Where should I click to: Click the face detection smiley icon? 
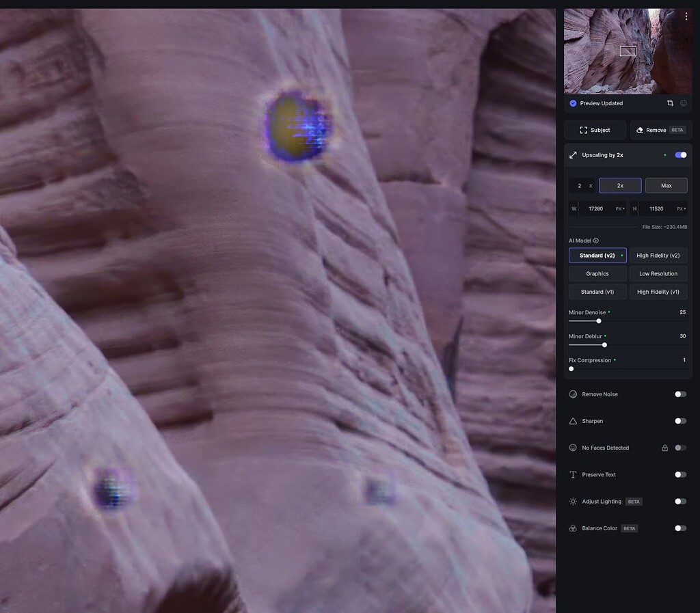tap(574, 448)
